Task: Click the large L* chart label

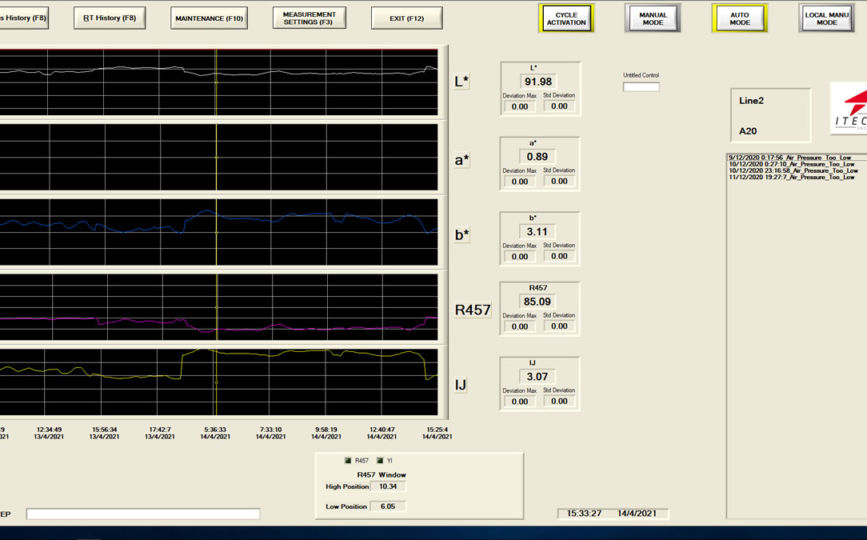Action: tap(462, 82)
